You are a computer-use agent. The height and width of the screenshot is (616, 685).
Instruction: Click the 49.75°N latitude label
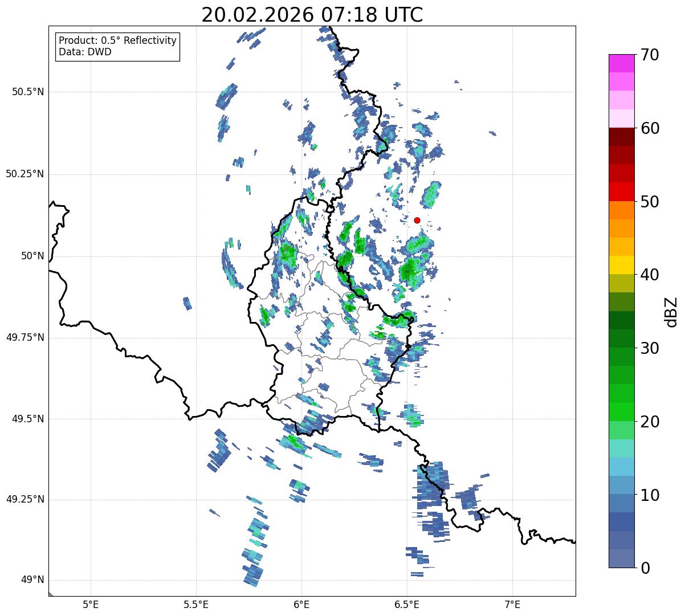(x=25, y=337)
